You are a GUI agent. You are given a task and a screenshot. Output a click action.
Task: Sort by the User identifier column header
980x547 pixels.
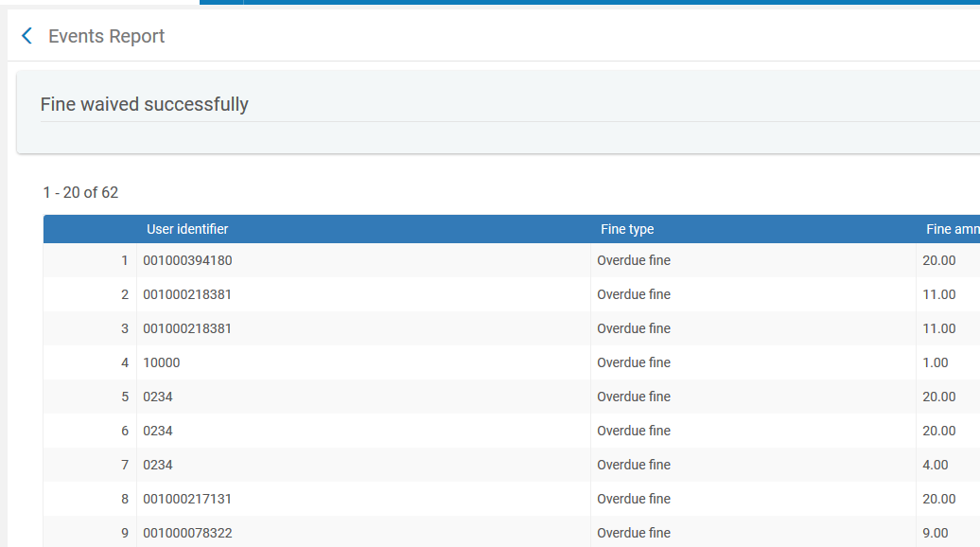(x=187, y=229)
